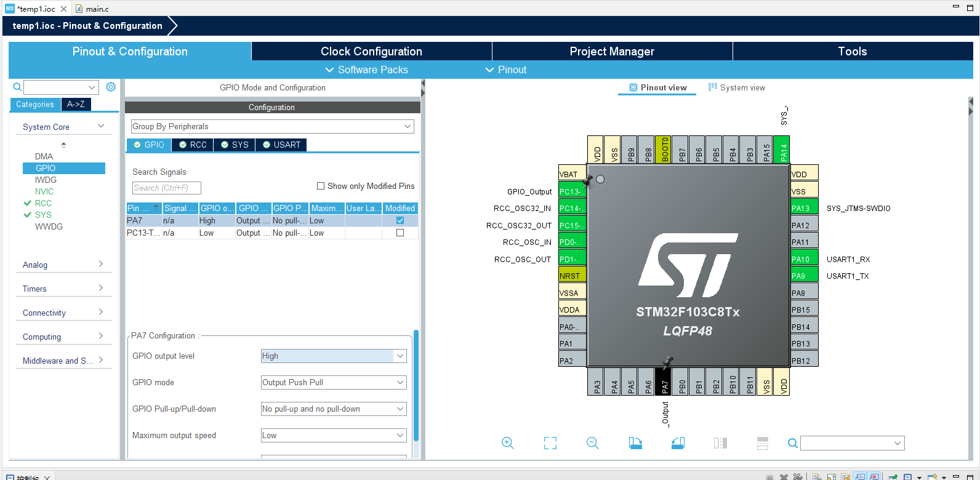Image resolution: width=980 pixels, height=480 pixels.
Task: Select the BOOT0 pin on the chip
Action: tap(664, 150)
